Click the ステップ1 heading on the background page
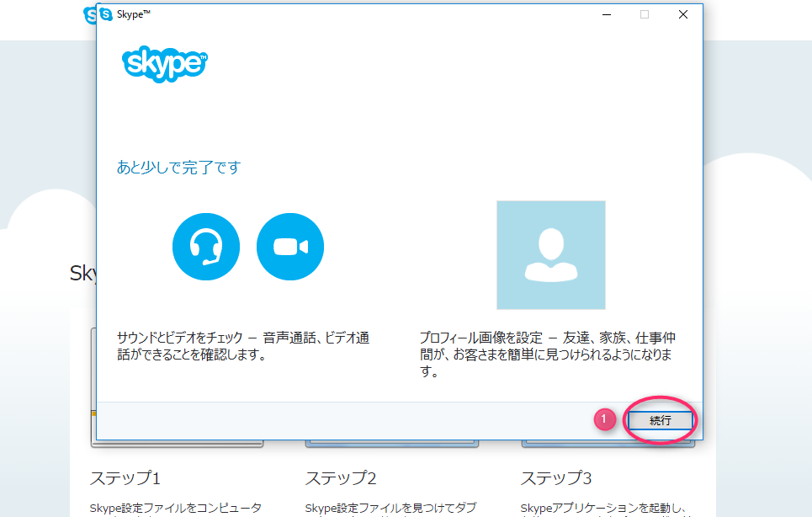This screenshot has width=812, height=517. pyautogui.click(x=125, y=477)
